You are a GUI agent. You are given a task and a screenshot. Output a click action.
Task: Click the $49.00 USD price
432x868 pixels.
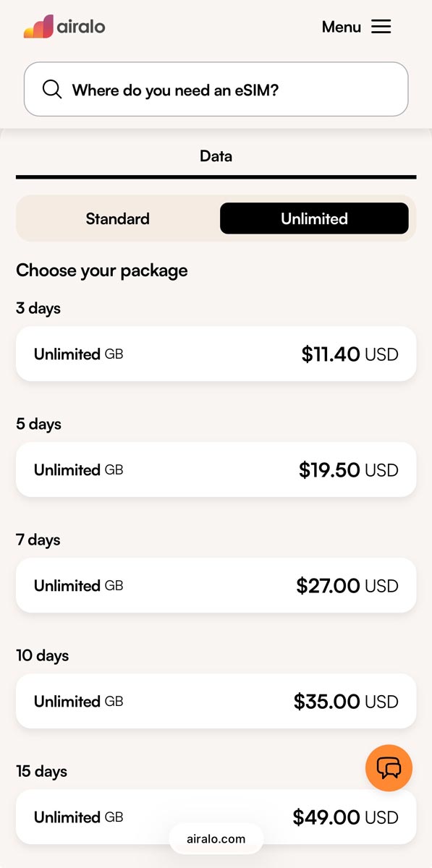point(345,817)
